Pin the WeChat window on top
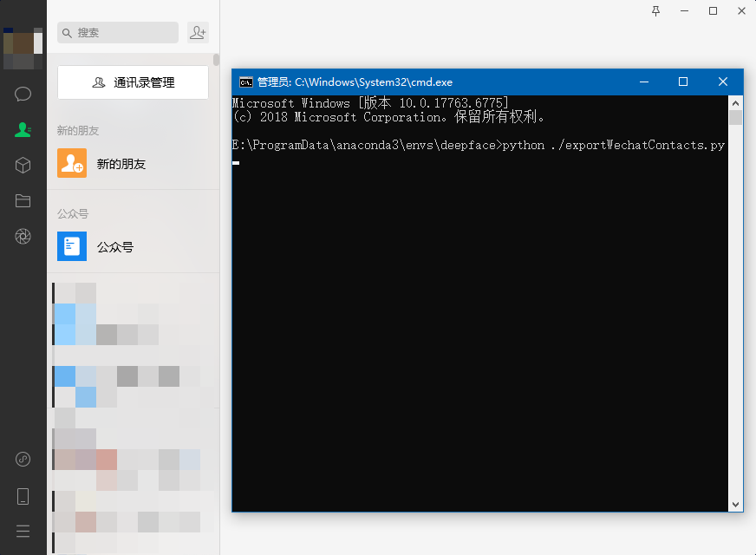The image size is (756, 555). pos(655,11)
